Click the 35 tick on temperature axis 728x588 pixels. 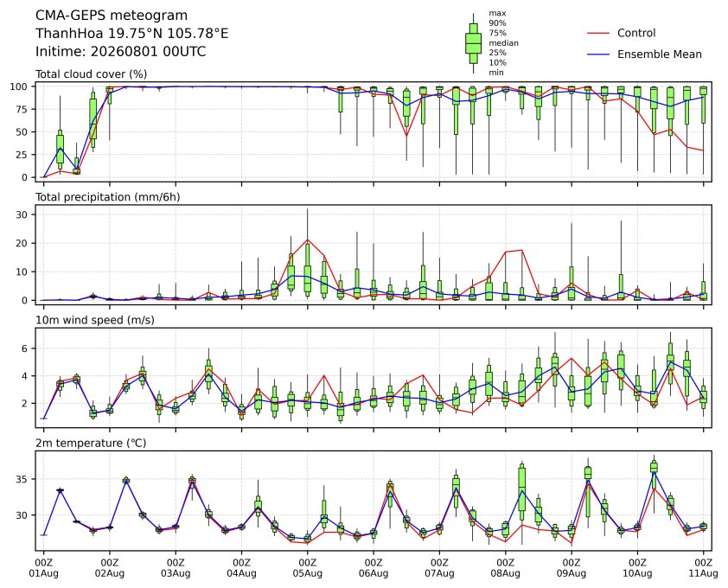pos(22,479)
